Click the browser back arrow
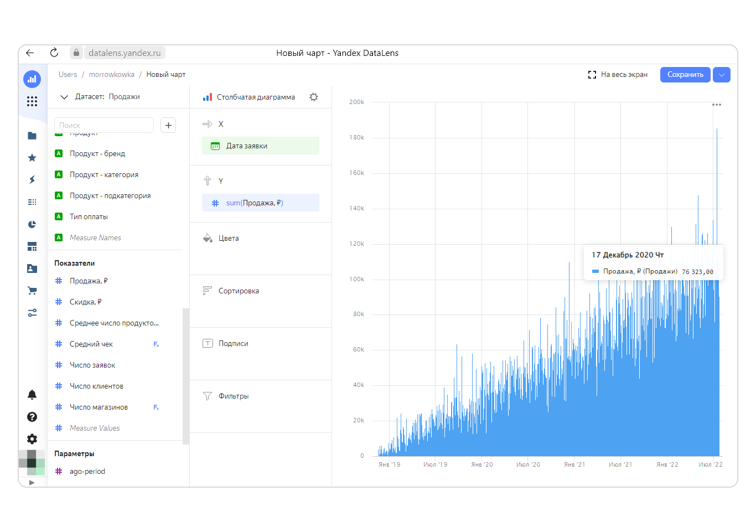Screen dimensions: 756x532 [30, 53]
